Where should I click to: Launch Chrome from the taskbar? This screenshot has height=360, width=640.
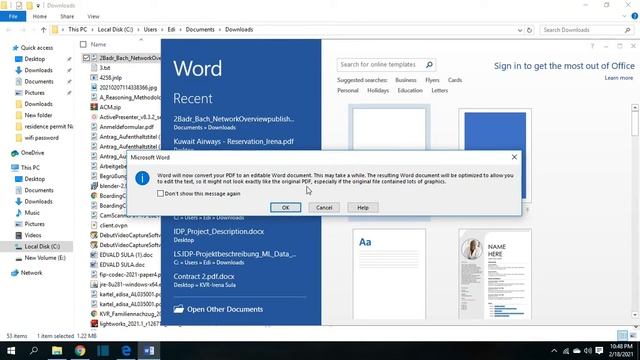[x=80, y=351]
